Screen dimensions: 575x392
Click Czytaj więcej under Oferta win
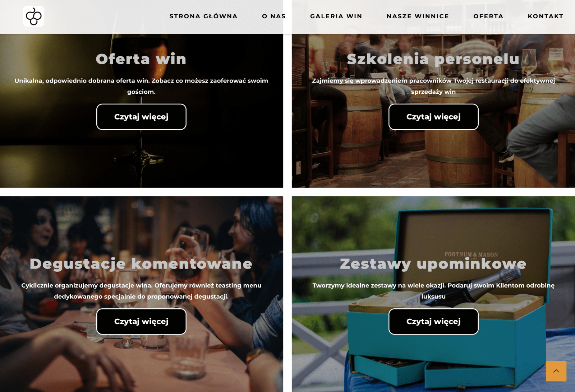(141, 117)
